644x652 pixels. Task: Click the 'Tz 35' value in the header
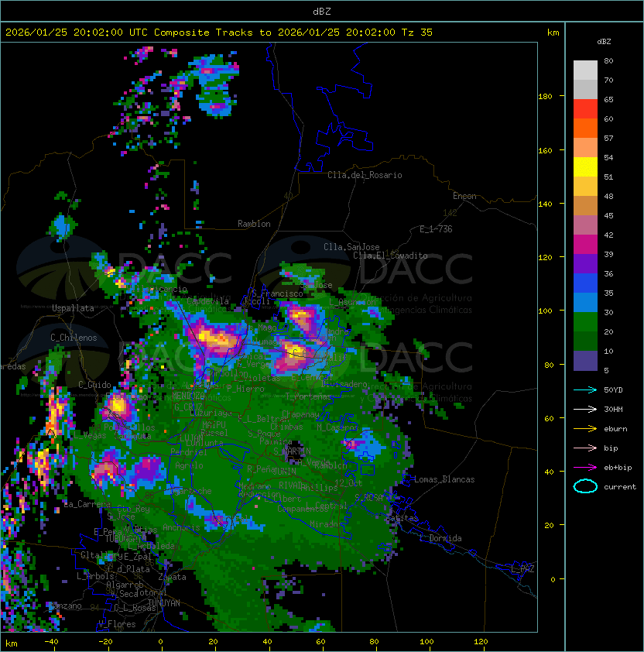(417, 33)
